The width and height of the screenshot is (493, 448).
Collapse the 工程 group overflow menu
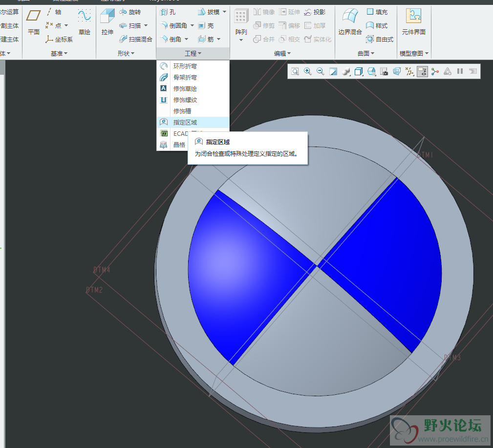point(193,53)
